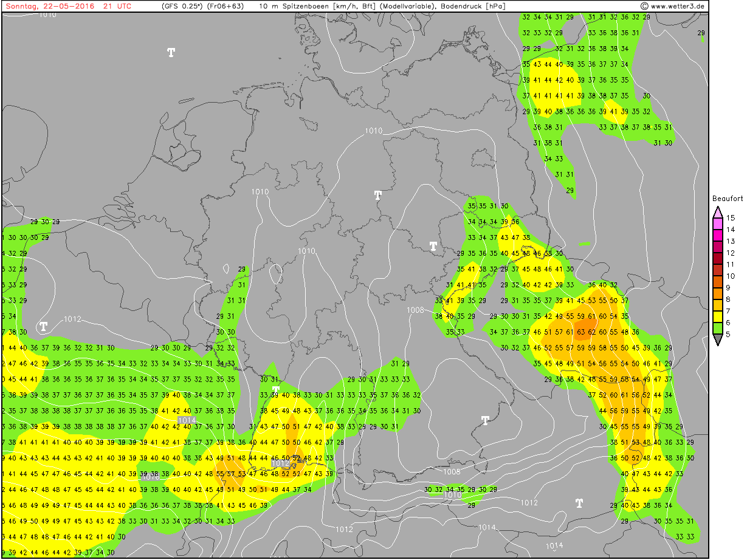This screenshot has width=747, height=560.
Task: Click the T low-pressure marker in the top-left sea area
Action: (x=171, y=52)
